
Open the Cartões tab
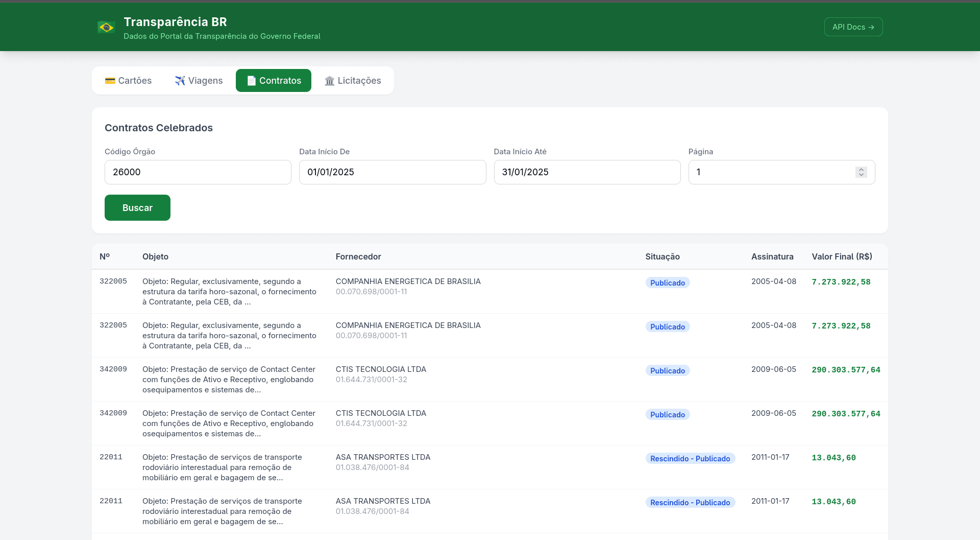click(128, 81)
